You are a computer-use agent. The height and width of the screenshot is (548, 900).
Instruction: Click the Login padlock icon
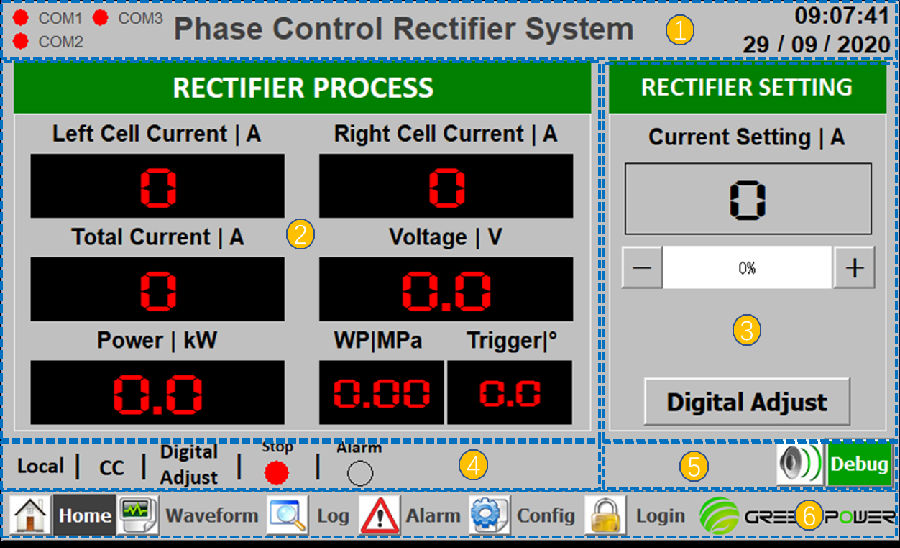pyautogui.click(x=605, y=516)
